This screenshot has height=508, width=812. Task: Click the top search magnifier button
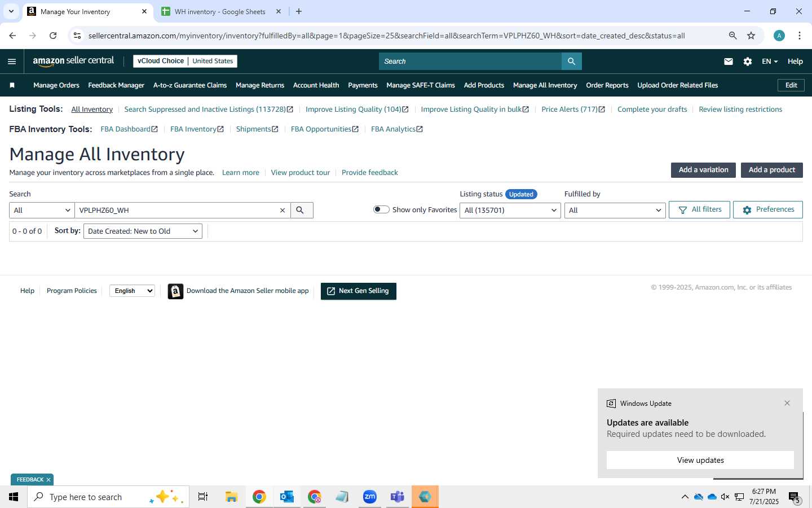[571, 61]
